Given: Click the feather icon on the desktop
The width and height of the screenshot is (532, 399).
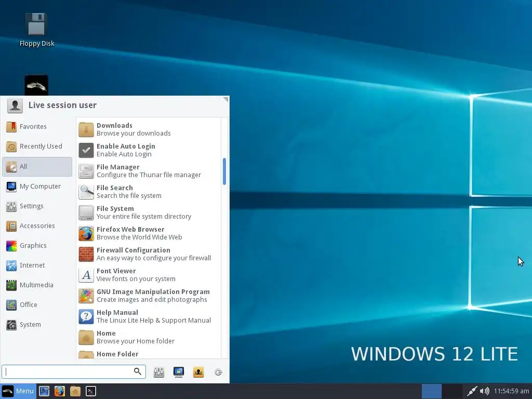Looking at the screenshot, I should 36,86.
